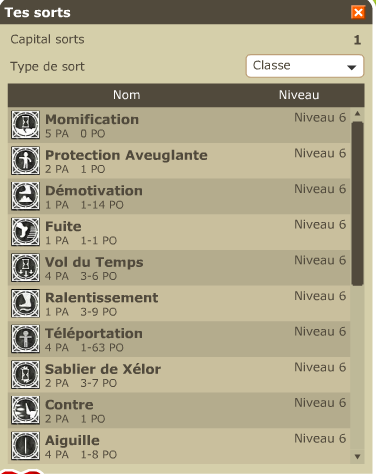Select the Protection Aveuglante spell icon
This screenshot has height=474, width=376.
[x=25, y=160]
